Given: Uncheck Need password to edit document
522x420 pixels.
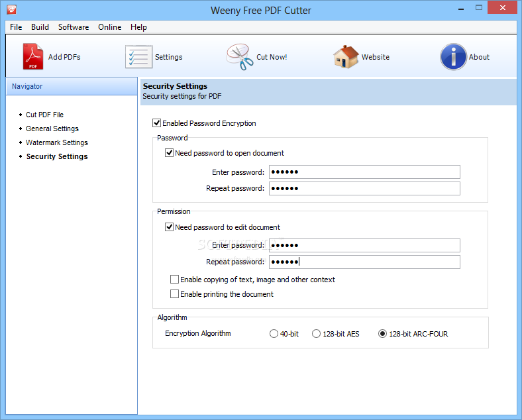Looking at the screenshot, I should (169, 227).
